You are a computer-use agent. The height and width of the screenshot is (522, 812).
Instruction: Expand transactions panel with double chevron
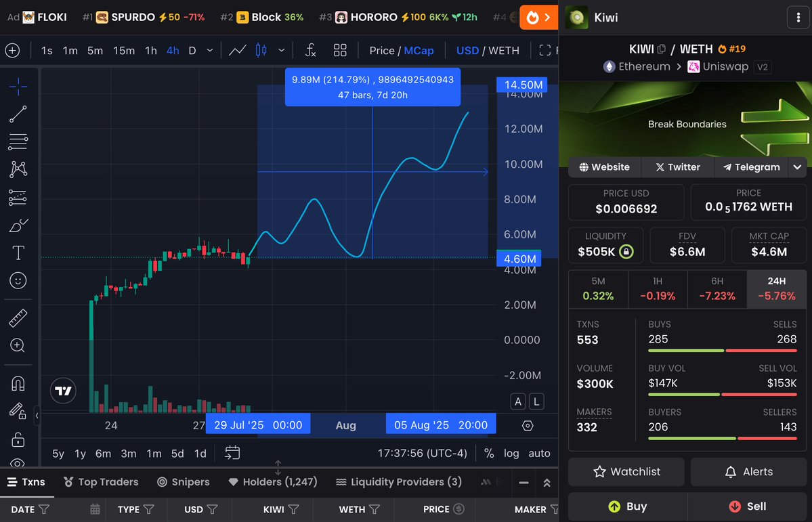547,483
